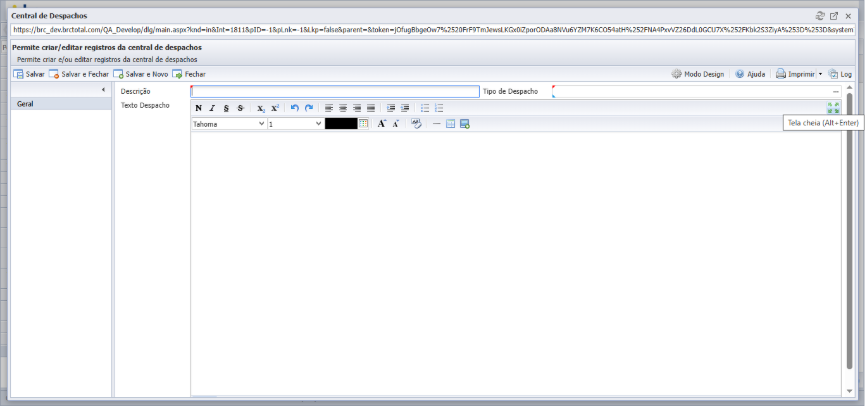
Task: Increase font size with A icon
Action: (382, 124)
